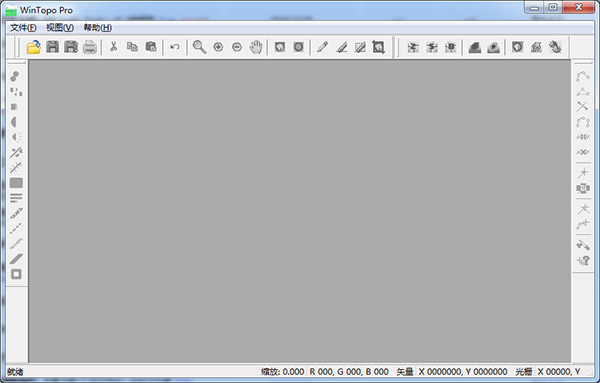Click the single pencil icon in the toolbar
This screenshot has height=383, width=600.
[322, 47]
